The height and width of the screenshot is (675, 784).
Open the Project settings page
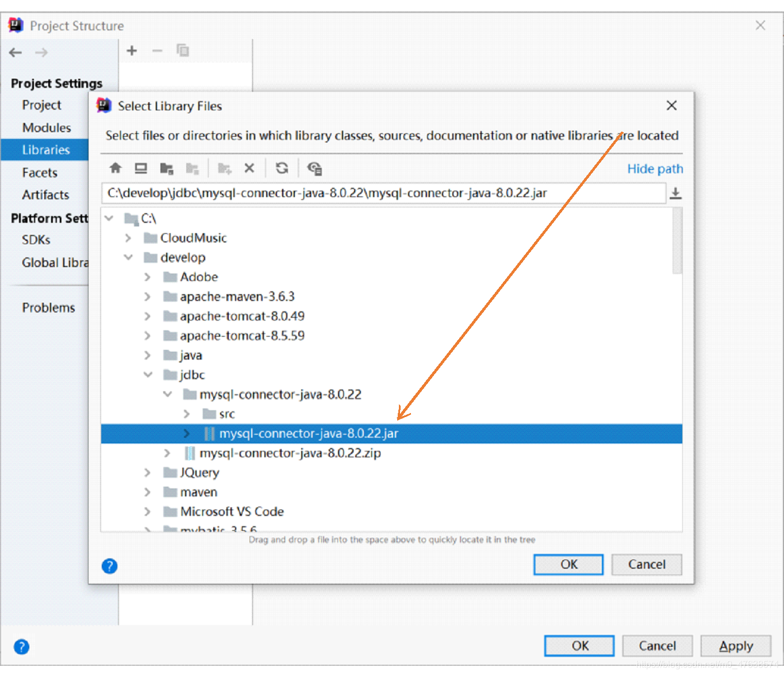(41, 105)
